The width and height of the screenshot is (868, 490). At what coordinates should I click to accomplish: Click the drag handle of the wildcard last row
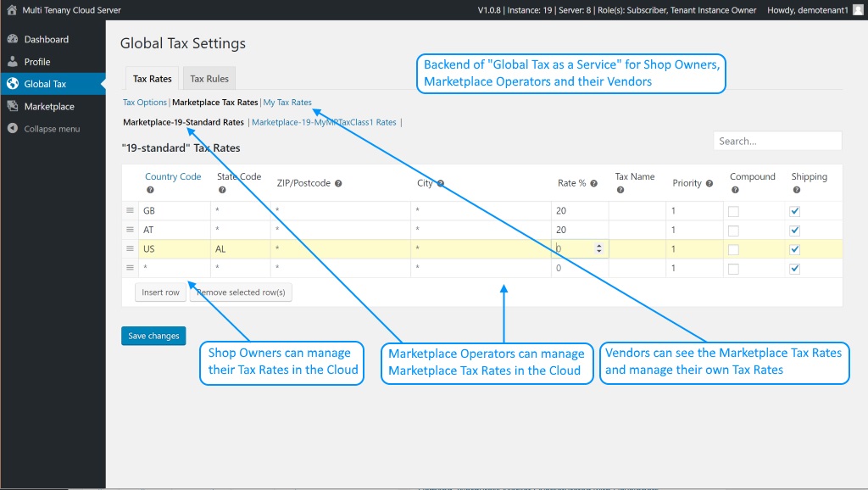[x=130, y=267]
